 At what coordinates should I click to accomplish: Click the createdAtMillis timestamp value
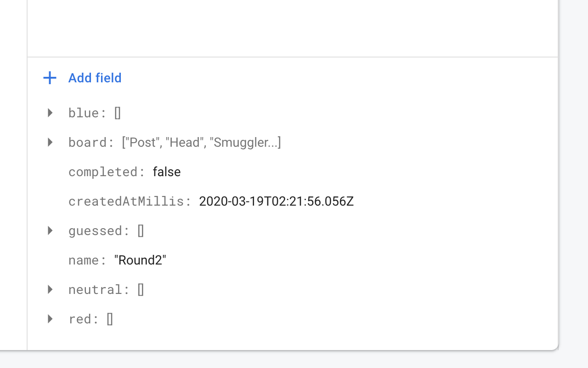[276, 201]
